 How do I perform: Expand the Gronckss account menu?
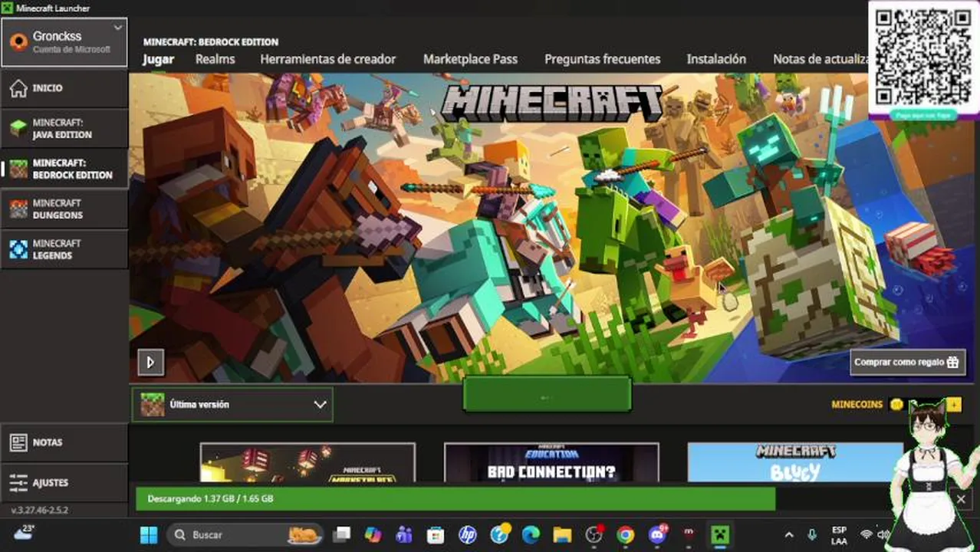pyautogui.click(x=64, y=42)
